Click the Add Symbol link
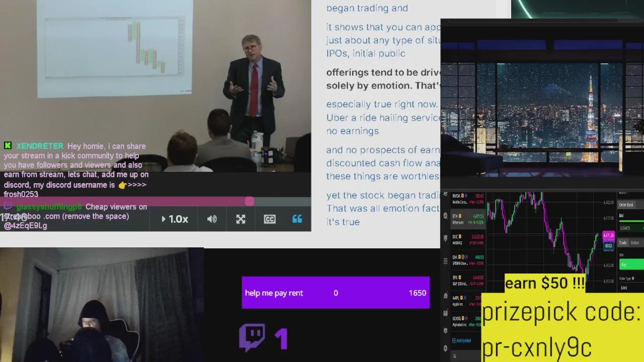Viewport: 644px width, 362px height. pos(462,340)
